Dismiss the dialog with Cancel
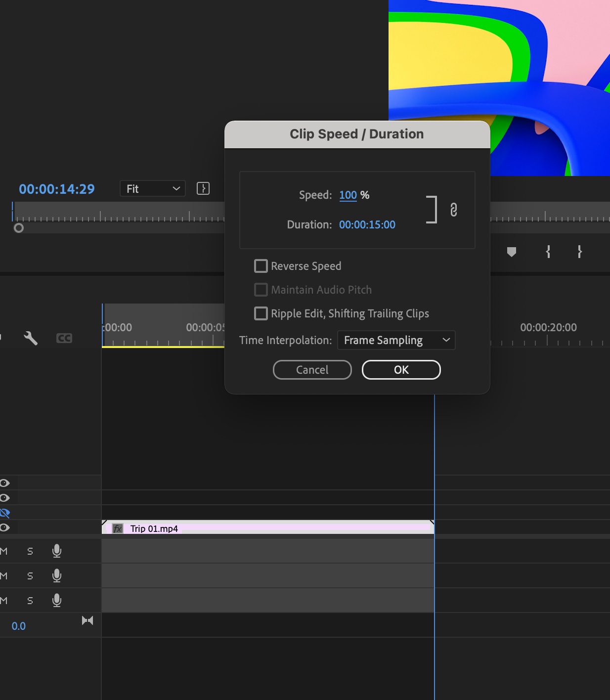 tap(312, 370)
